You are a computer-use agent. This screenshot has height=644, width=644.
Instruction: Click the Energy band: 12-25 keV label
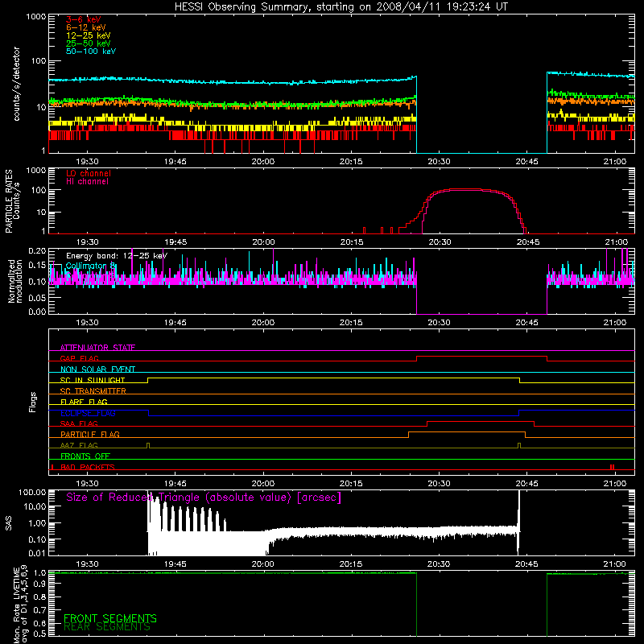[117, 256]
